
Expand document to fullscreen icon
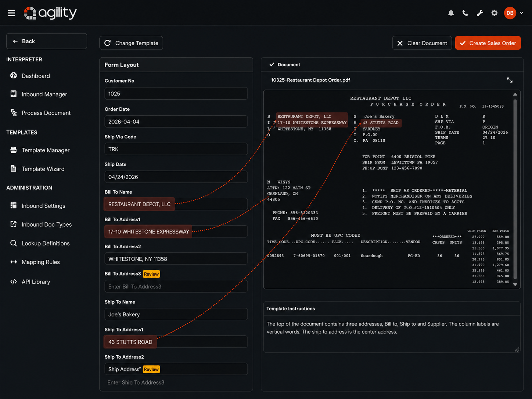coord(510,80)
